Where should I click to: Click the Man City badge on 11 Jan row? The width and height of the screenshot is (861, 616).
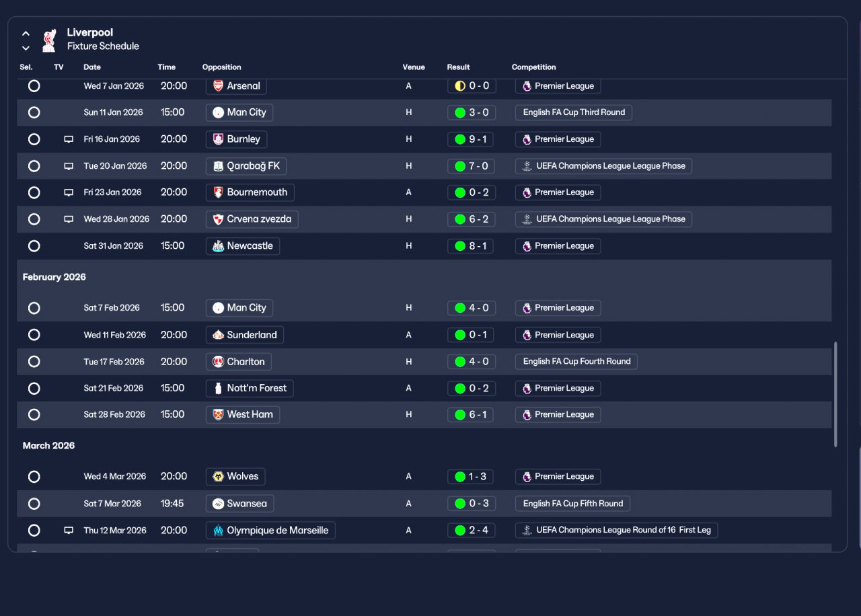pos(218,112)
